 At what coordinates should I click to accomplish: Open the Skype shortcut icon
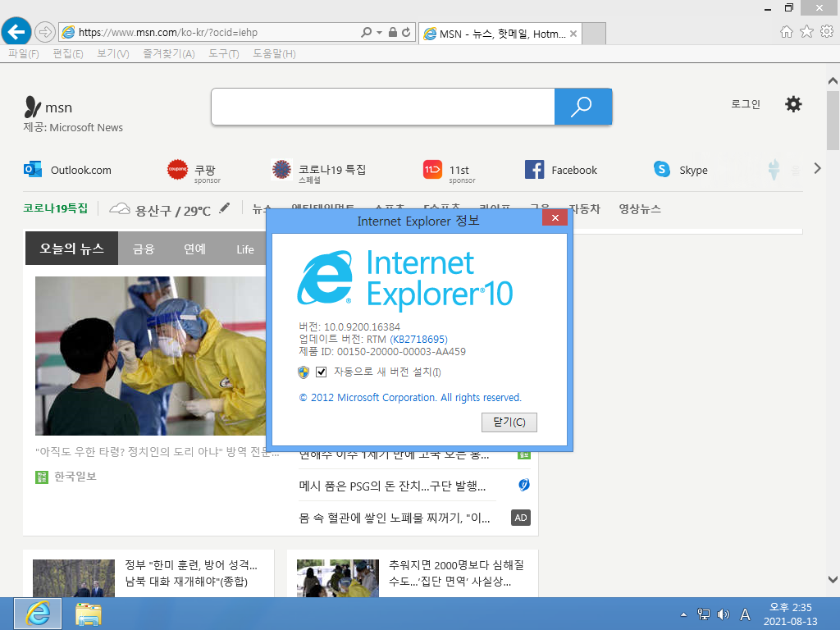pos(662,169)
